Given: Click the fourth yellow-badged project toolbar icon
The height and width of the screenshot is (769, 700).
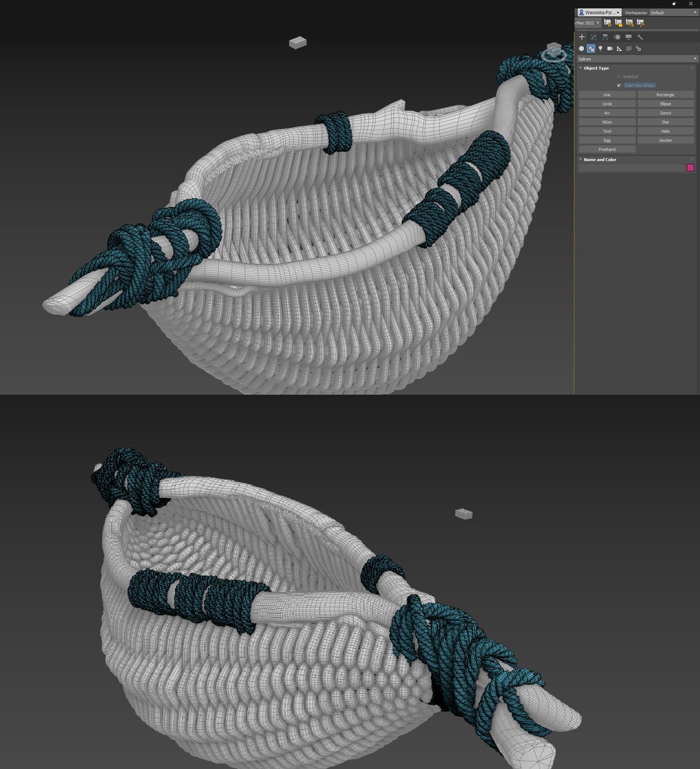Looking at the screenshot, I should 640,23.
